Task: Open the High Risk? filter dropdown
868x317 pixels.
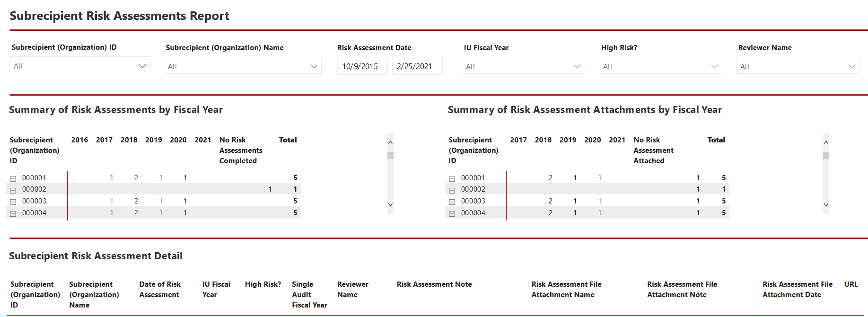Action: tap(660, 66)
